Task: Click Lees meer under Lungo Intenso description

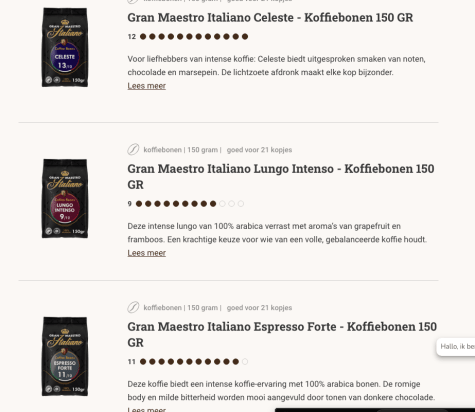Action: [x=147, y=253]
